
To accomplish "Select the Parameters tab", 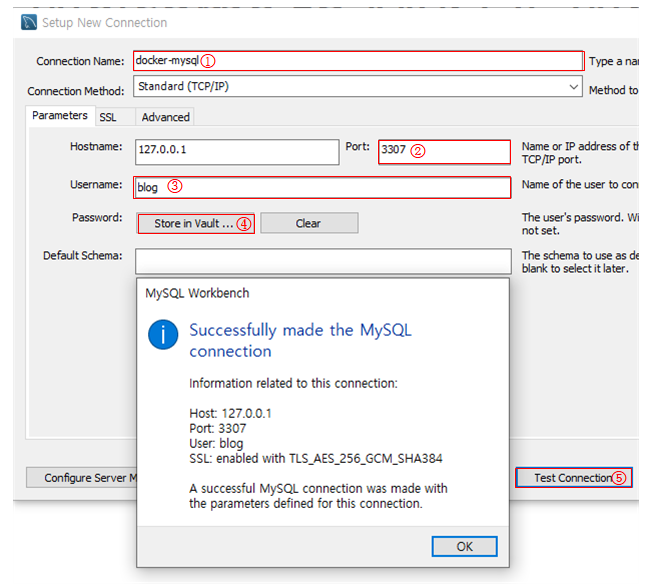I will [x=60, y=115].
